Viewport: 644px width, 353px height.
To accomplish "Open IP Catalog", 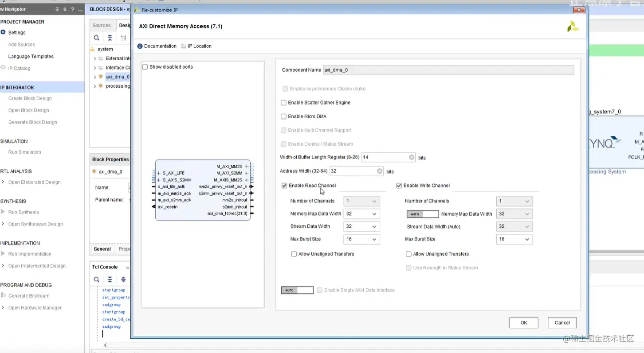I will [x=19, y=68].
